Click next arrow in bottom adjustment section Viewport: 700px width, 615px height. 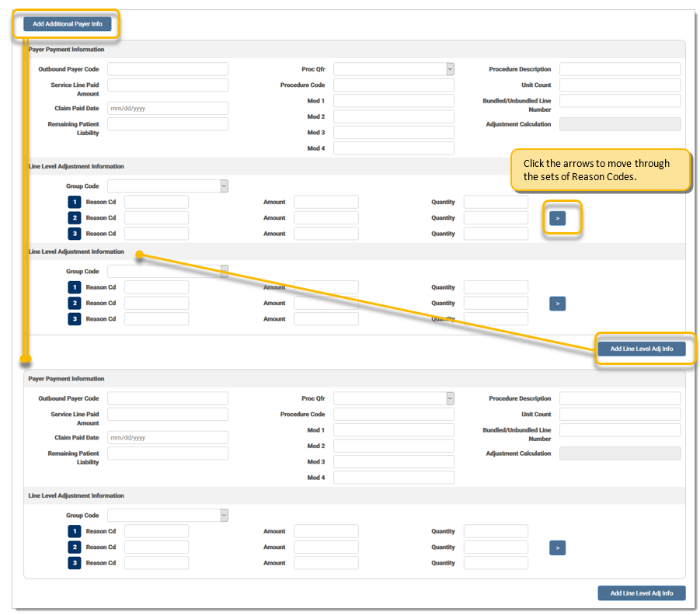point(557,548)
